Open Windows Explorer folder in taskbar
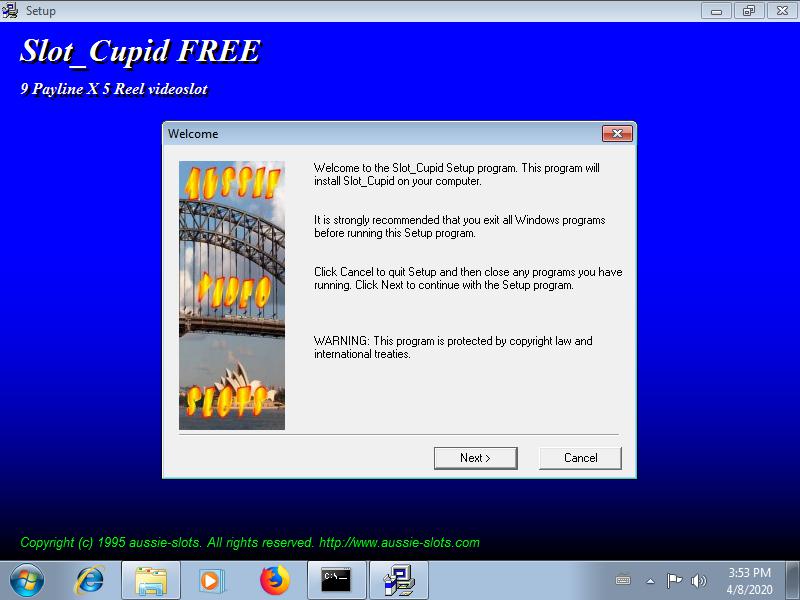This screenshot has width=800, height=600. [151, 580]
